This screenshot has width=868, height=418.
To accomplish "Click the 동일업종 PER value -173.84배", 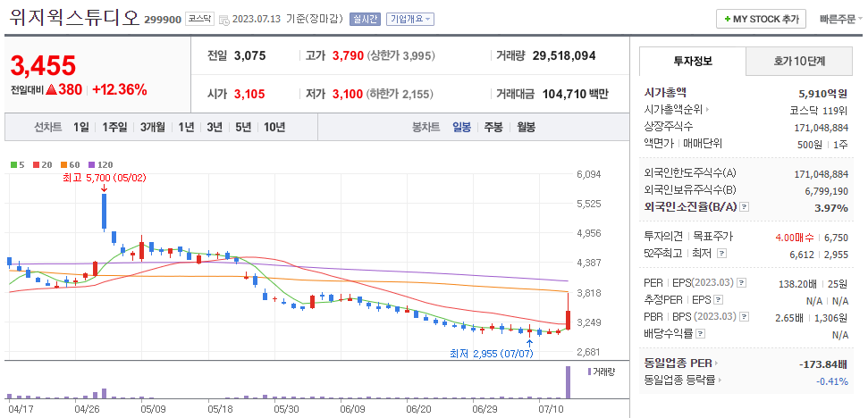I will (x=823, y=364).
